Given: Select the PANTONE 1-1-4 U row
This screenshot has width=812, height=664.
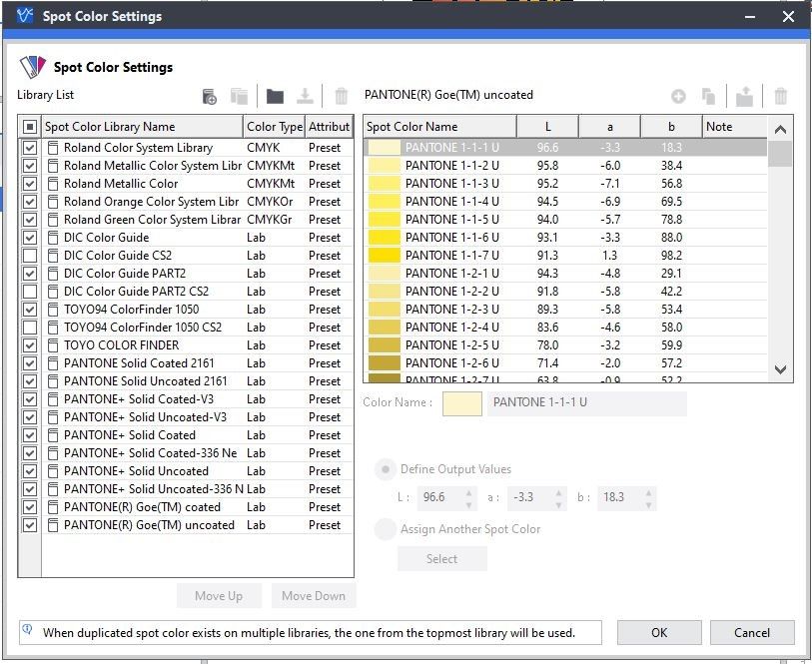Looking at the screenshot, I should click(x=565, y=202).
